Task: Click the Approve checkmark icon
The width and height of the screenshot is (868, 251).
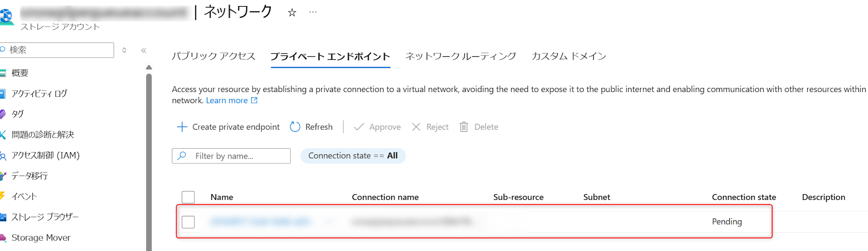Action: pyautogui.click(x=359, y=127)
